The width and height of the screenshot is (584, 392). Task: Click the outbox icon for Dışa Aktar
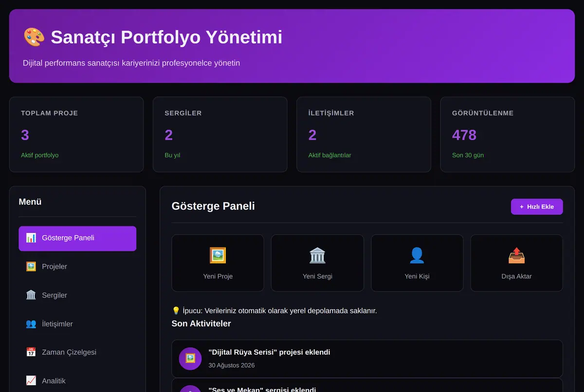coord(516,255)
